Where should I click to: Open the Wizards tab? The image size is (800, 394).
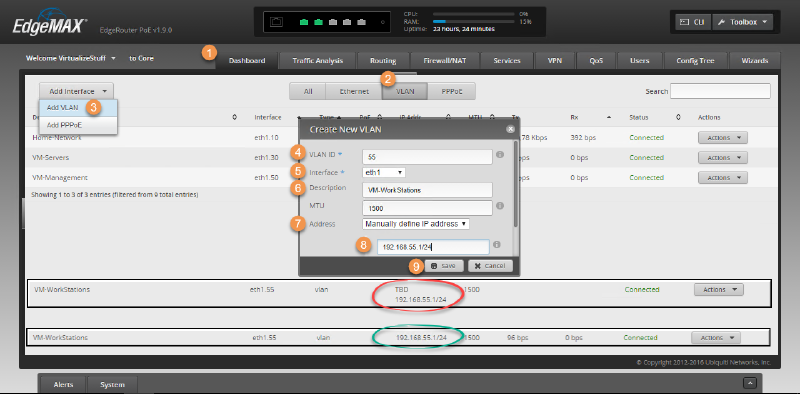tap(755, 61)
